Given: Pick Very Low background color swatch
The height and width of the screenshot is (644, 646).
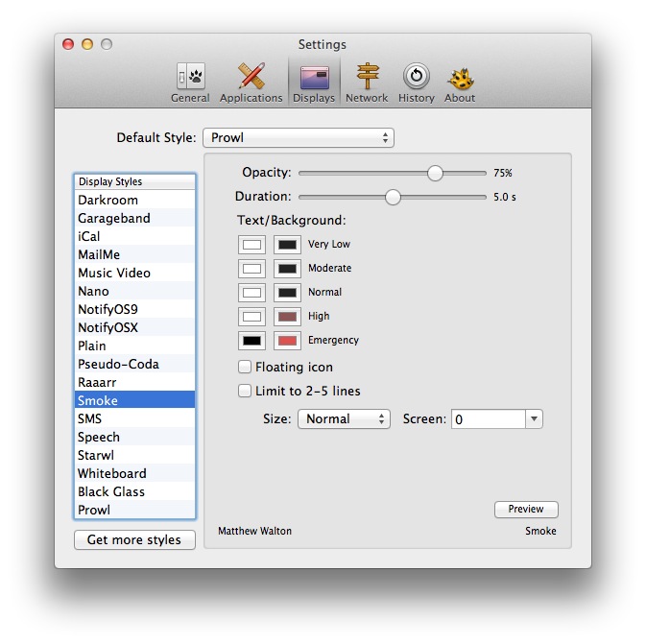Looking at the screenshot, I should click(287, 245).
